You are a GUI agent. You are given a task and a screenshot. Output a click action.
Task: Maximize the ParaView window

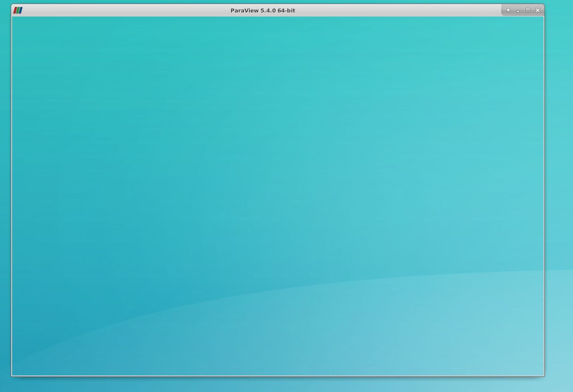click(528, 10)
